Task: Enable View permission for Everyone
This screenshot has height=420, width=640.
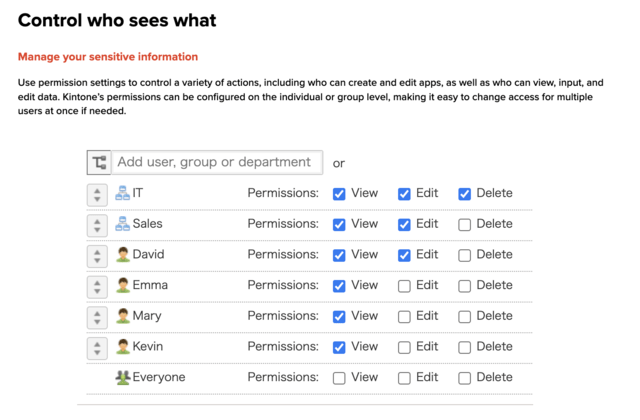Action: (339, 378)
